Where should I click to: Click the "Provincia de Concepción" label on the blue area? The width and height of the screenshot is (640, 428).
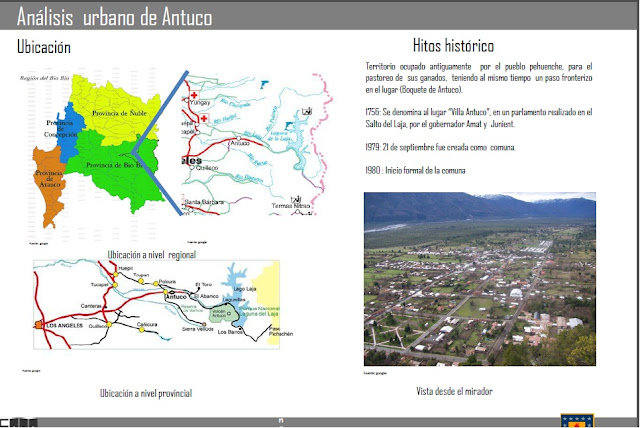coord(61,129)
